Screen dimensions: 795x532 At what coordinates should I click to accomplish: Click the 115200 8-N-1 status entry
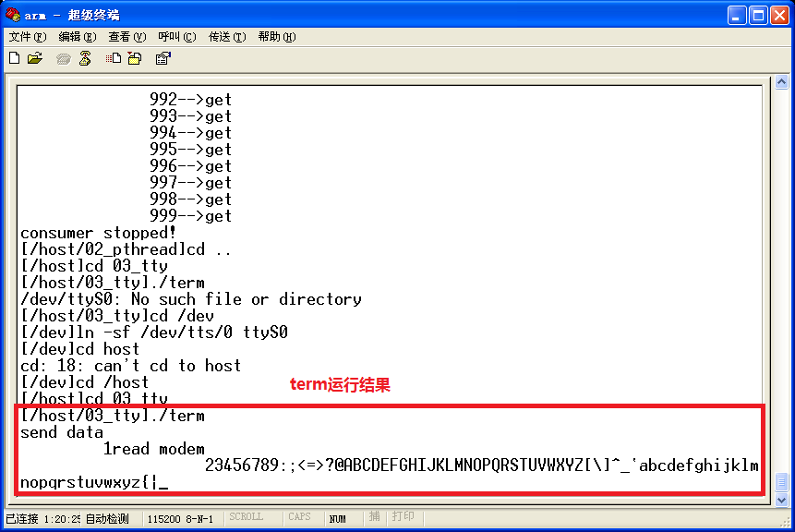(180, 519)
